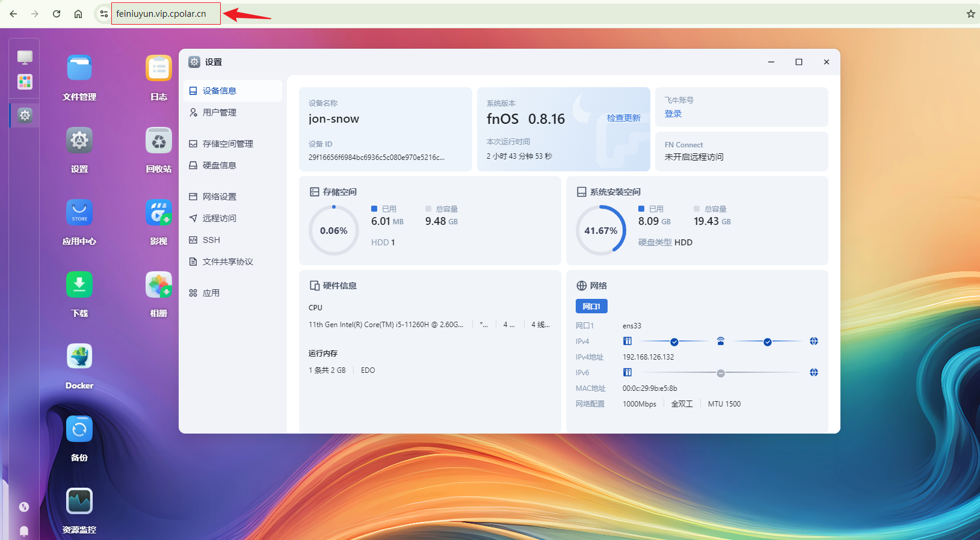Open the 回收站 recycle bin desktop icon
The image size is (980, 540).
[159, 140]
